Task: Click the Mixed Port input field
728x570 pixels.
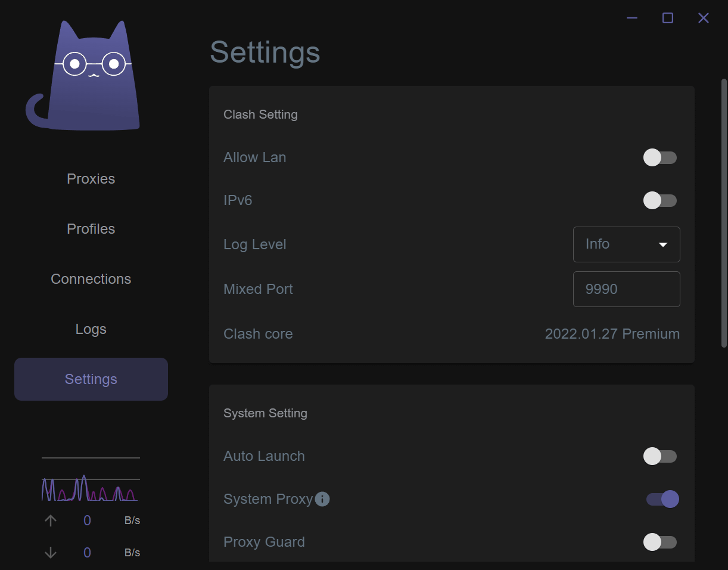Action: click(x=626, y=289)
